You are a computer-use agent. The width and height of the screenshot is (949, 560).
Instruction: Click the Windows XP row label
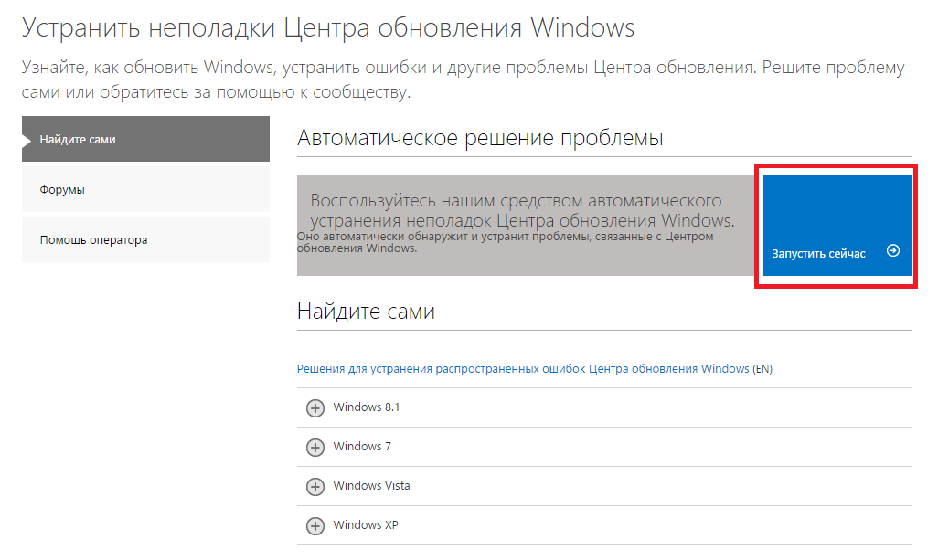pyautogui.click(x=366, y=525)
